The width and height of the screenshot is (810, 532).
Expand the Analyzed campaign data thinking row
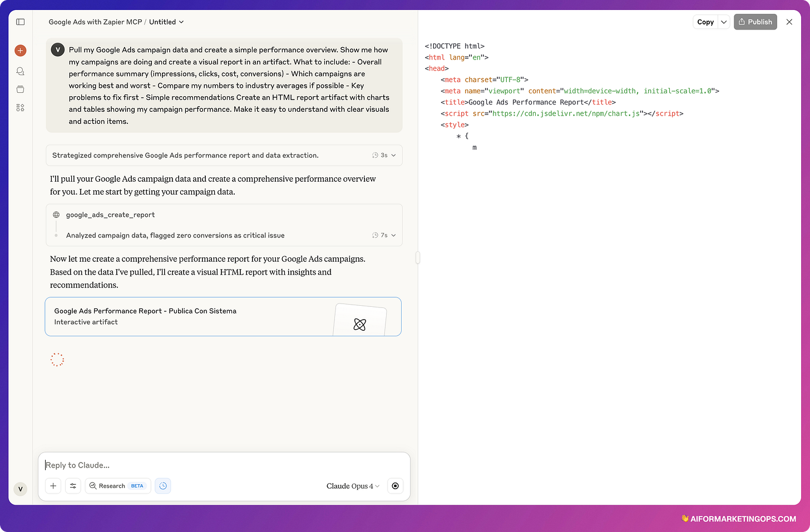point(224,235)
